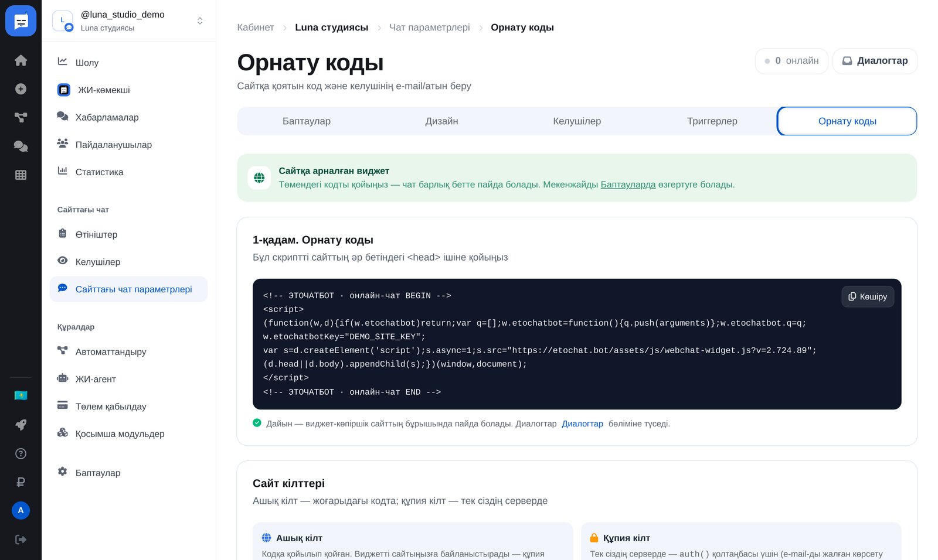Click the Сайттағы чат section label

83,210
